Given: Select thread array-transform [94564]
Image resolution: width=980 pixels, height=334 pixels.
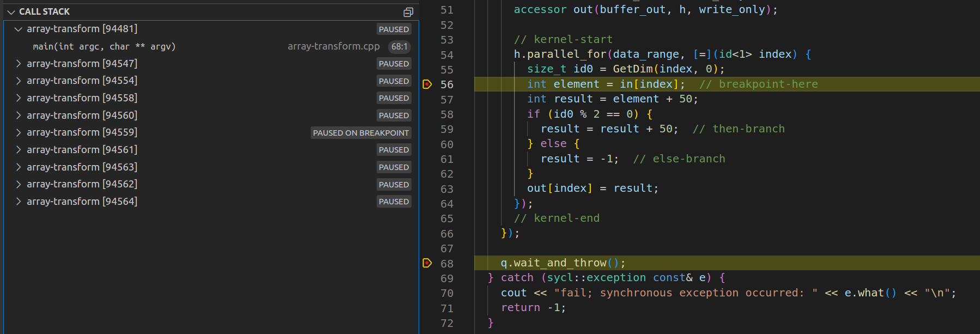Looking at the screenshot, I should tap(82, 202).
